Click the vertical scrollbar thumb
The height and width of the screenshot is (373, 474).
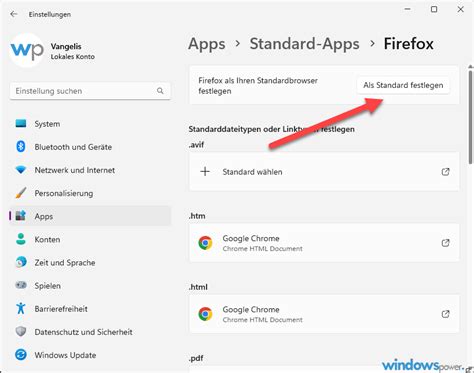click(x=470, y=117)
